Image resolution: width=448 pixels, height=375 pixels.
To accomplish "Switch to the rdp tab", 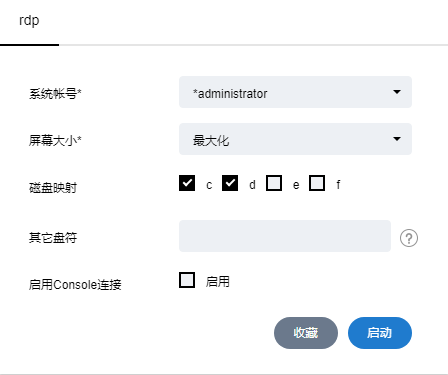I will (29, 22).
